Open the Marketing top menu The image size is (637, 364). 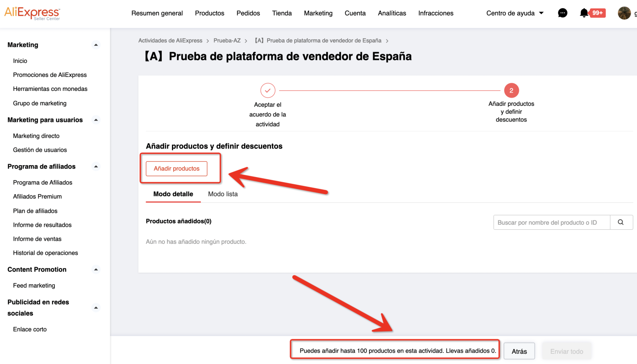318,13
